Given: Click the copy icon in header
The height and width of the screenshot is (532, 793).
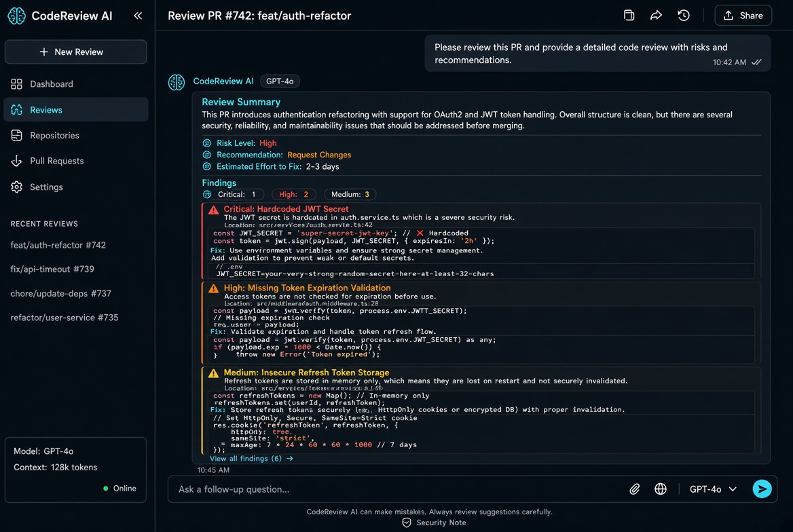Looking at the screenshot, I should click(629, 15).
